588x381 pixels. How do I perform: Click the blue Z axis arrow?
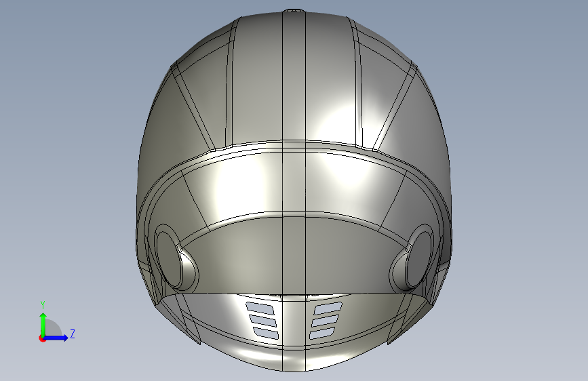pos(56,338)
